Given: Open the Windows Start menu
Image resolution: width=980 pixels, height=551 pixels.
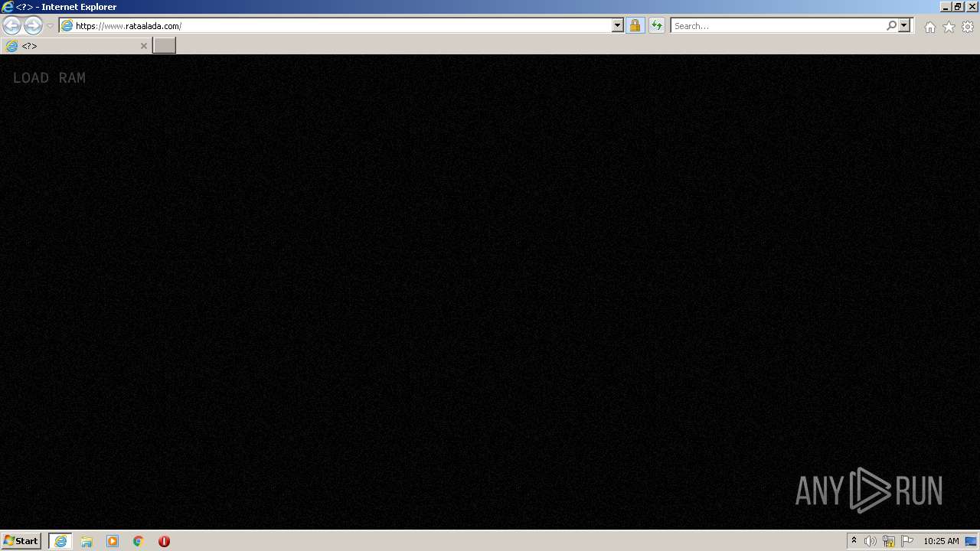Looking at the screenshot, I should tap(21, 540).
